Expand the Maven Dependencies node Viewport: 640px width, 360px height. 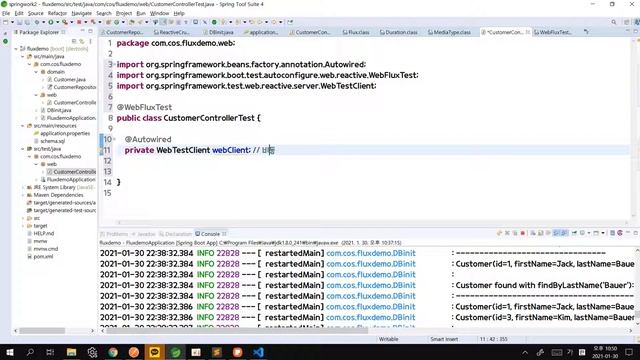click(x=23, y=195)
